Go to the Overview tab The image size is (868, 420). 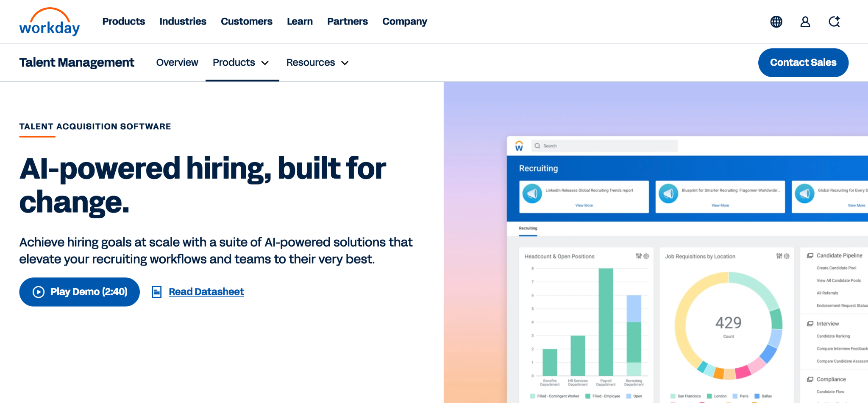tap(177, 63)
